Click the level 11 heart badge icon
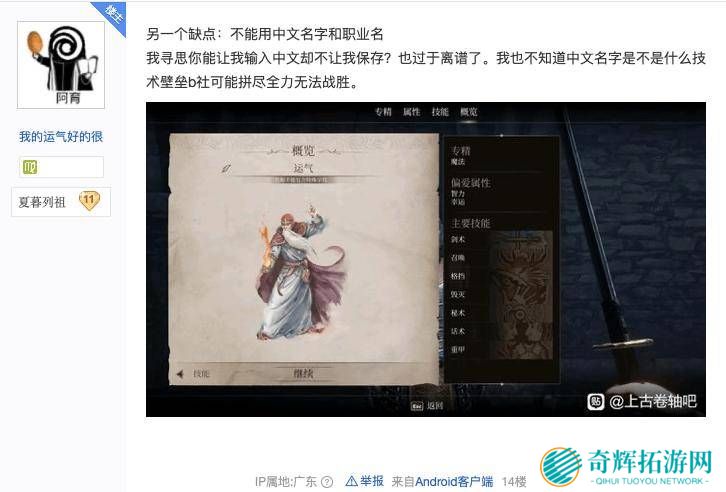726x492 pixels. point(89,201)
